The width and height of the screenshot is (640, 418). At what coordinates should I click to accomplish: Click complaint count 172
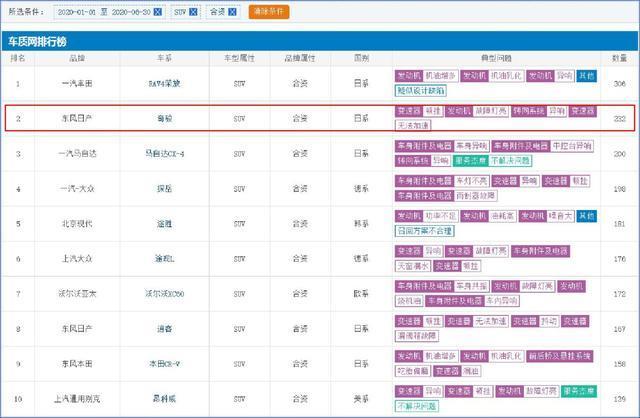[619, 293]
